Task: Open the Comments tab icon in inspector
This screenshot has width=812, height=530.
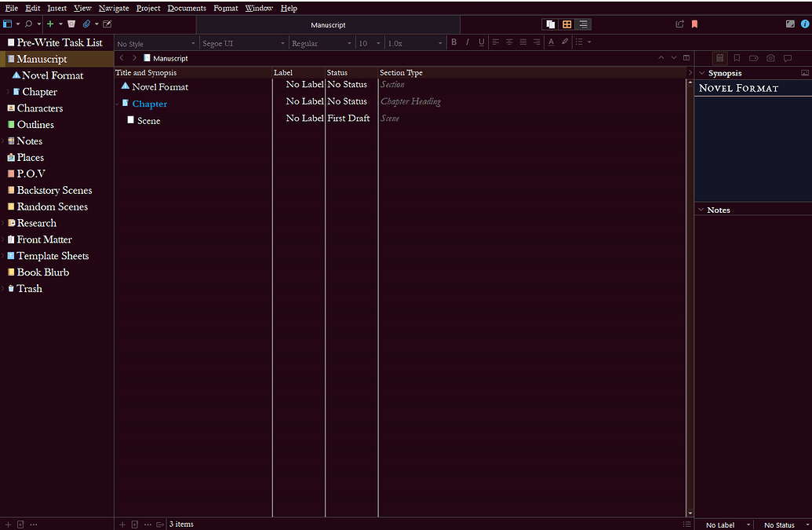Action: coord(788,58)
